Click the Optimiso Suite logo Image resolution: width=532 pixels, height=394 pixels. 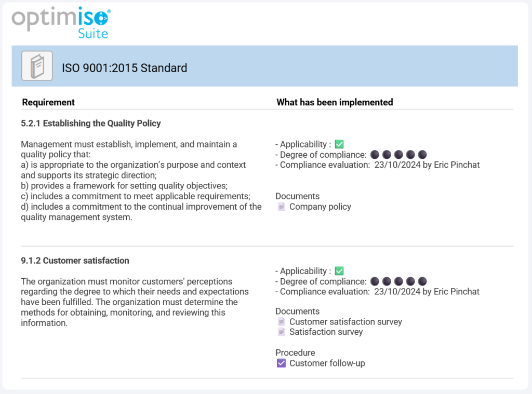[x=61, y=21]
